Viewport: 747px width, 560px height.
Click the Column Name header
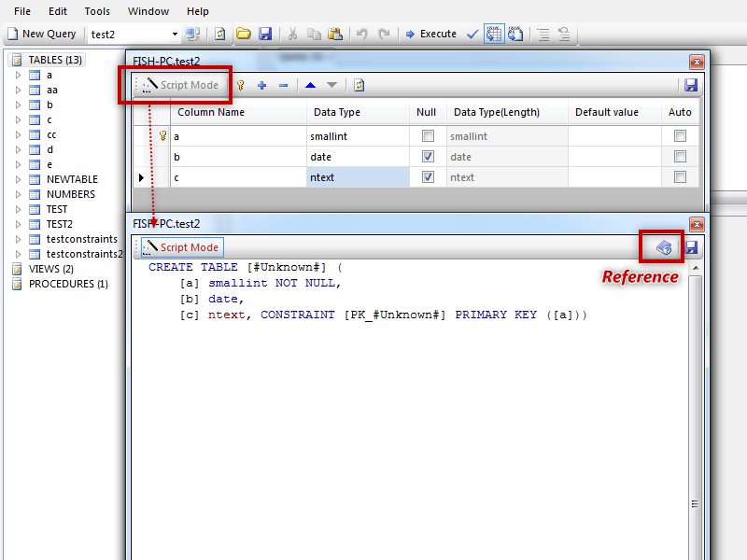click(x=238, y=112)
